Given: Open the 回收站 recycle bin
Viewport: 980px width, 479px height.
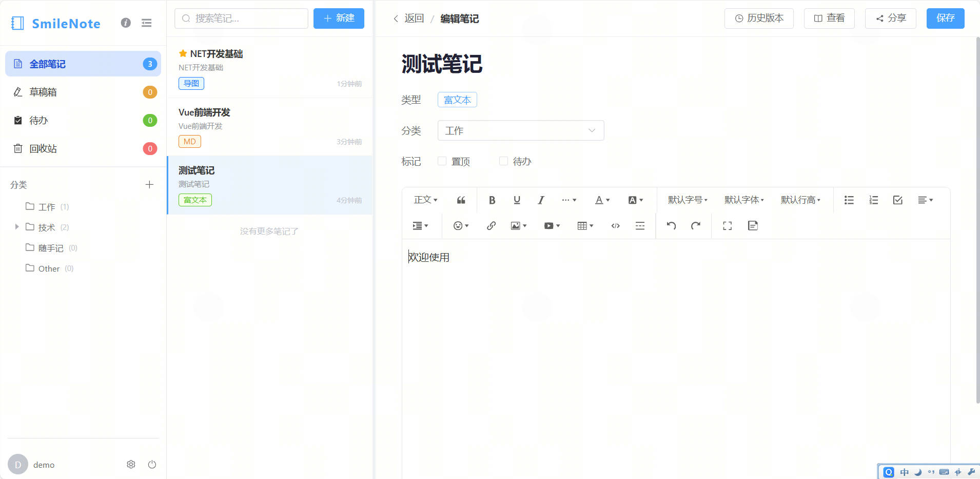Looking at the screenshot, I should pos(83,148).
